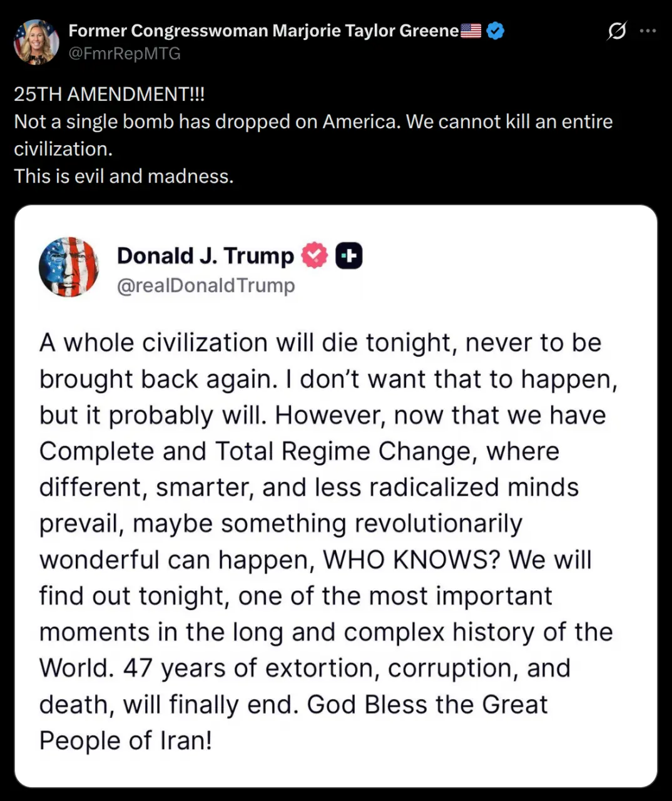Click the American flag emoji beside the name
Screen dimensions: 672x801
471,31
